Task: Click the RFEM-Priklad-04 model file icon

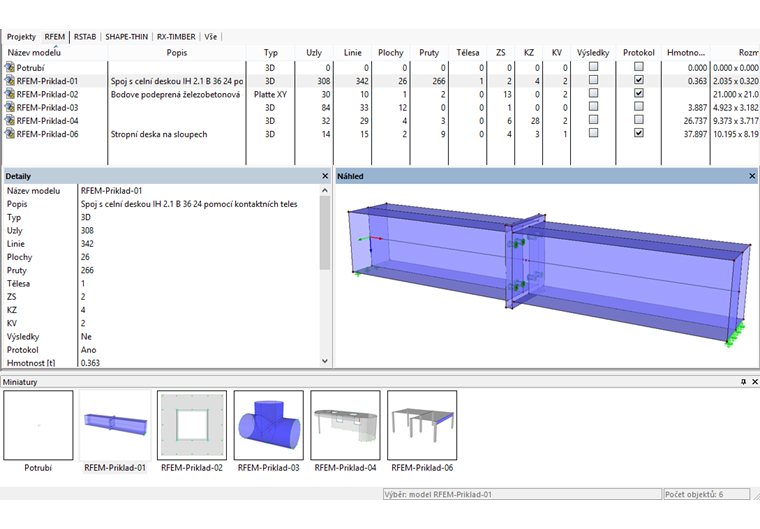Action: [9, 120]
